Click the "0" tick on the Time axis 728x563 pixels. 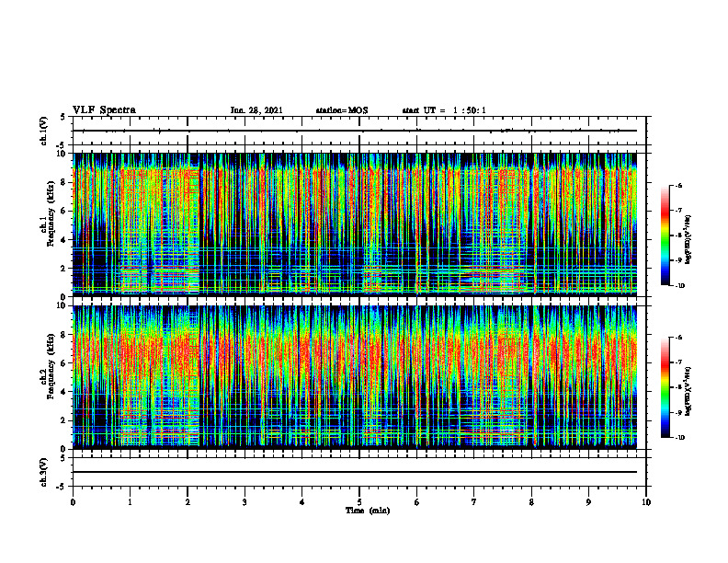(73, 502)
